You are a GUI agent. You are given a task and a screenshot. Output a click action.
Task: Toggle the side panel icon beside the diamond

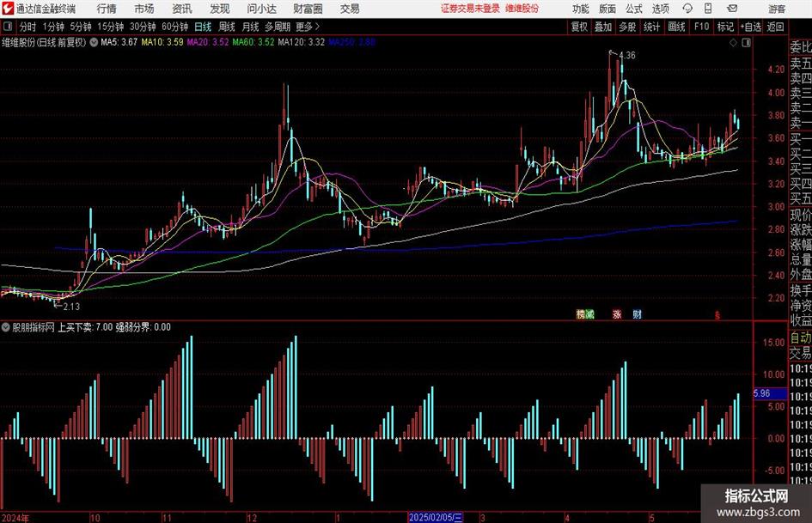[x=746, y=43]
